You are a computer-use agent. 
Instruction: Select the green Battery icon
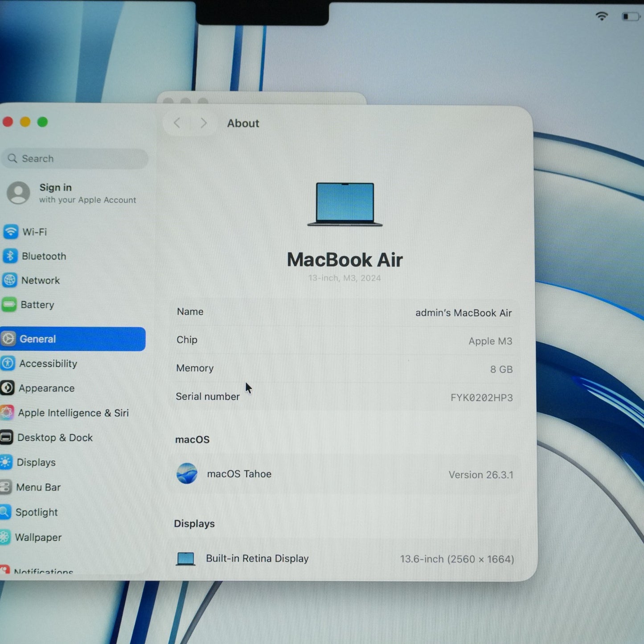[9, 304]
